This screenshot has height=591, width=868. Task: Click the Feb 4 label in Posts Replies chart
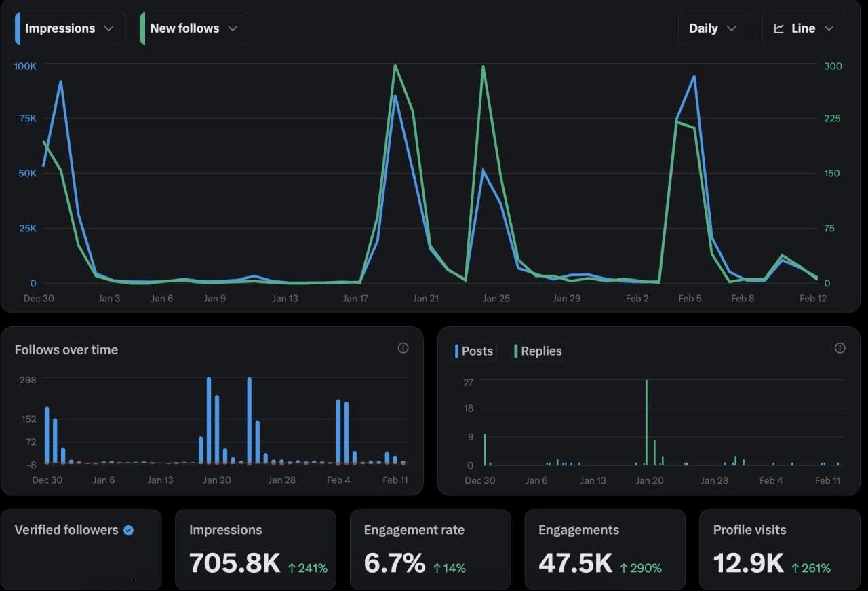[x=771, y=480]
